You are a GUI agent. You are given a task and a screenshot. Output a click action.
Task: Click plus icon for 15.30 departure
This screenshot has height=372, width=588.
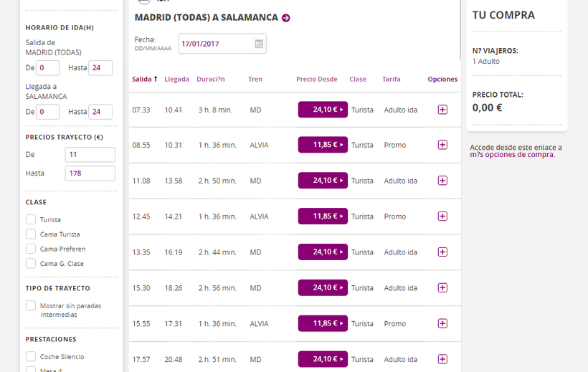tap(442, 287)
